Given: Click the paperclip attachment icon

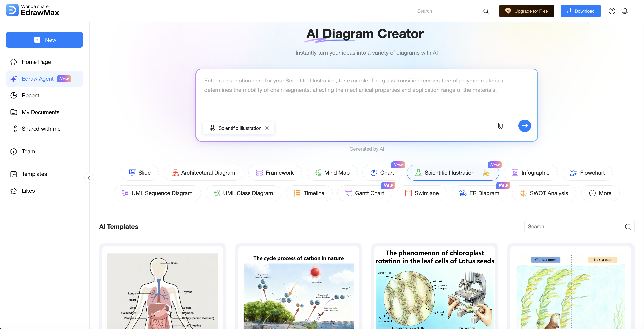Looking at the screenshot, I should (500, 126).
